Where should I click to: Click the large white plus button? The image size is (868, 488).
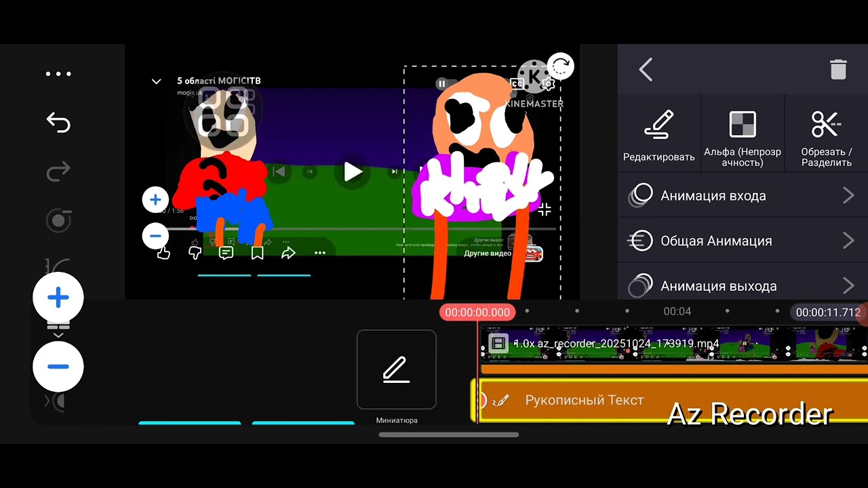click(58, 298)
